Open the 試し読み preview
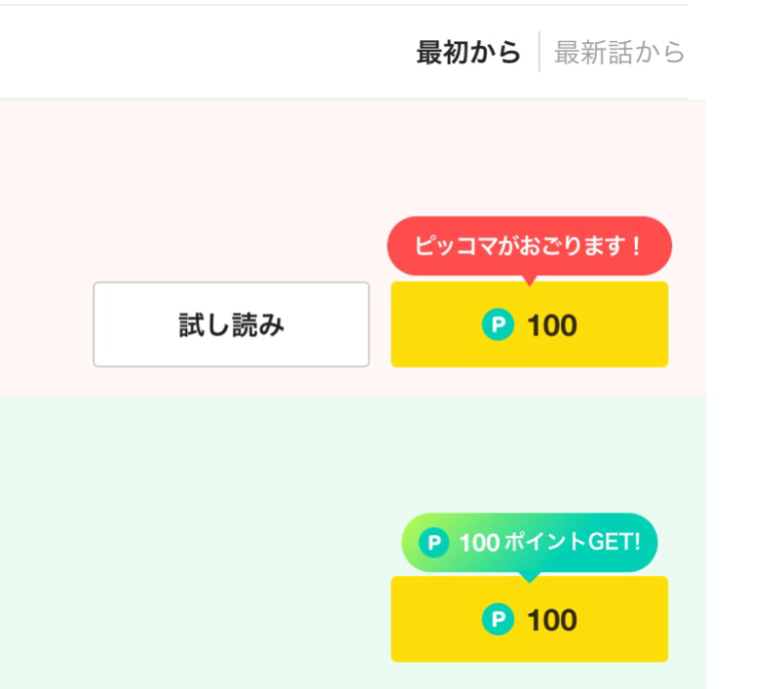The image size is (784, 689). point(230,324)
